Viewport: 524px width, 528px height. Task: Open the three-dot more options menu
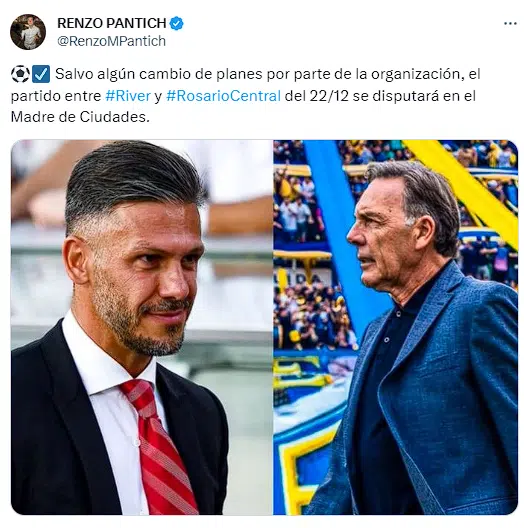[510, 24]
